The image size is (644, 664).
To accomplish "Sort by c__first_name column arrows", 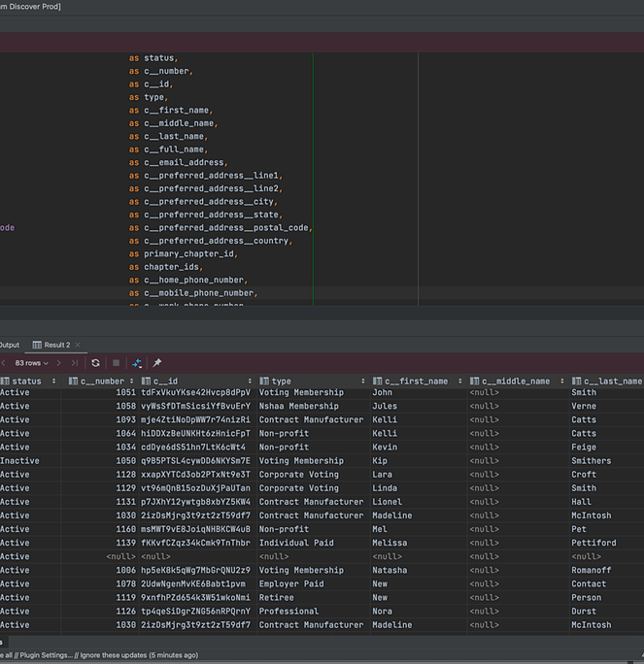I will pos(460,382).
